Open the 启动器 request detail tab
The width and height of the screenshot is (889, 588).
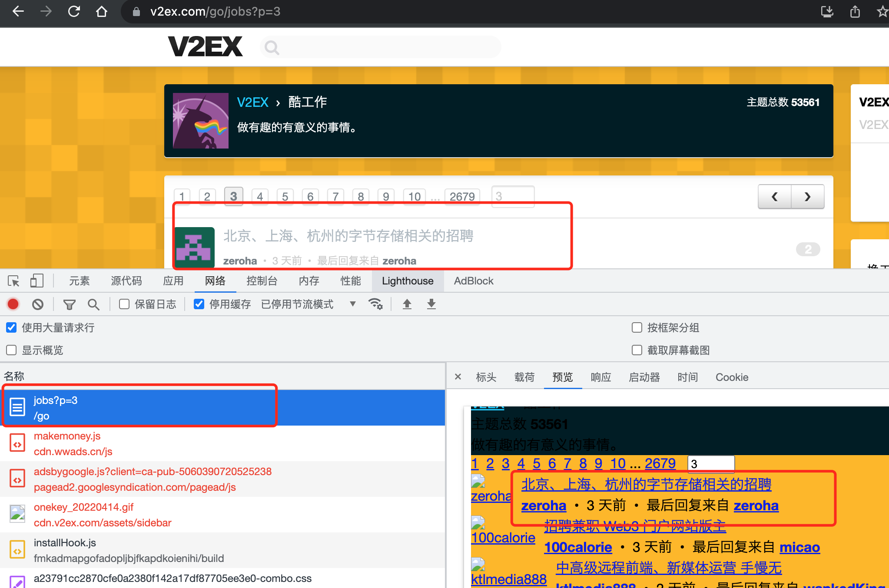pyautogui.click(x=644, y=377)
